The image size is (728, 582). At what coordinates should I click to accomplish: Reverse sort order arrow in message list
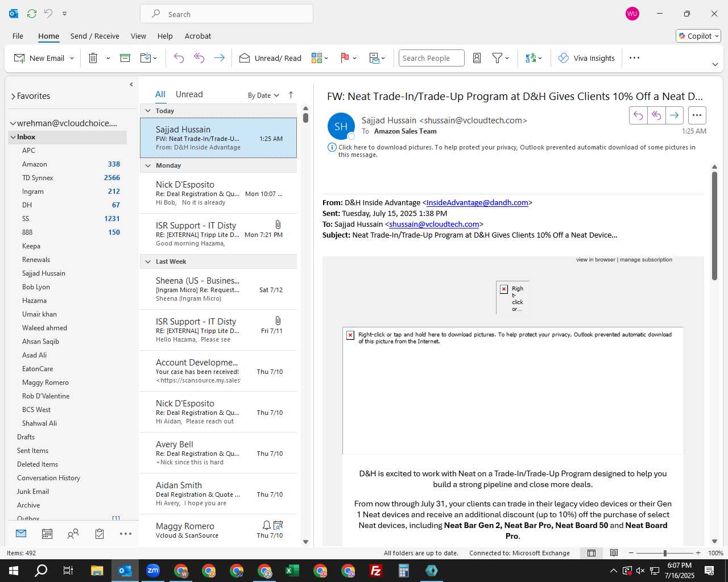coord(291,95)
